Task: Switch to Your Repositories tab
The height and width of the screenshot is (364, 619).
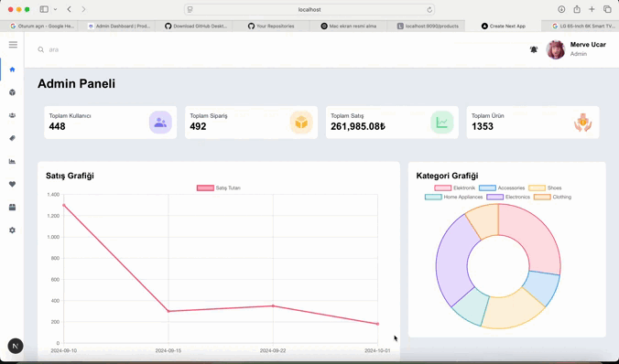Action: [x=271, y=26]
